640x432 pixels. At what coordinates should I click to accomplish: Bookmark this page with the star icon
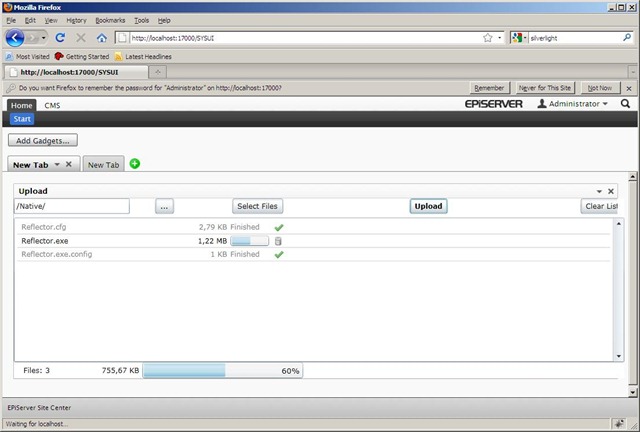point(487,38)
